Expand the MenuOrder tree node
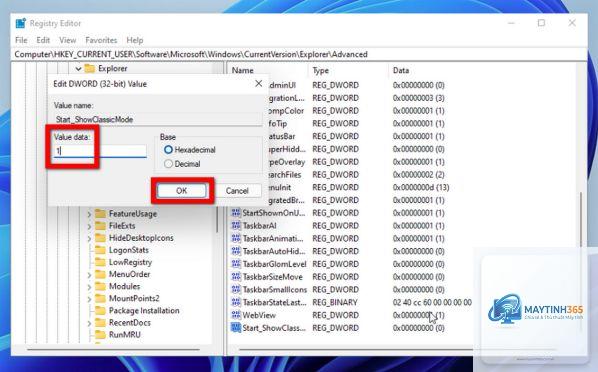This screenshot has width=598, height=372. point(89,275)
